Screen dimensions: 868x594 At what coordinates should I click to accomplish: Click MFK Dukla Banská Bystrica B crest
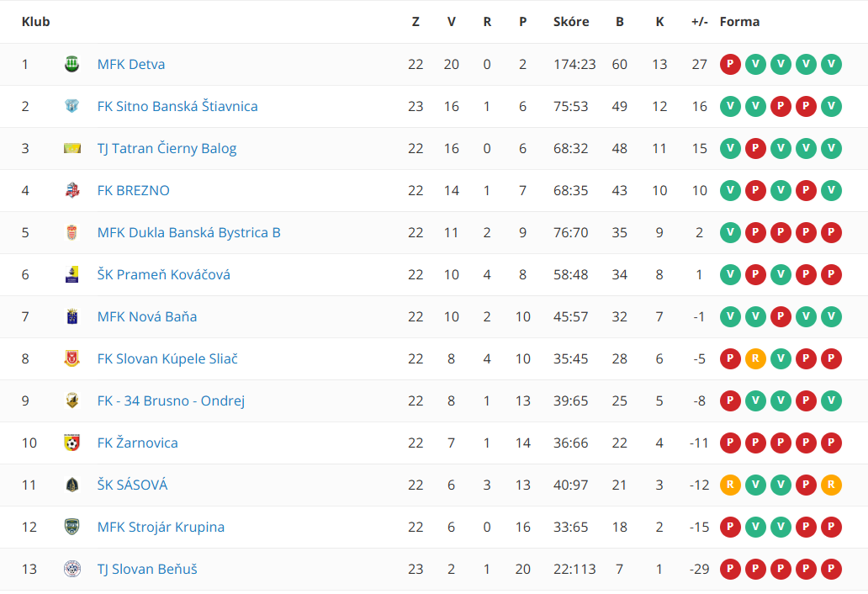pyautogui.click(x=72, y=232)
